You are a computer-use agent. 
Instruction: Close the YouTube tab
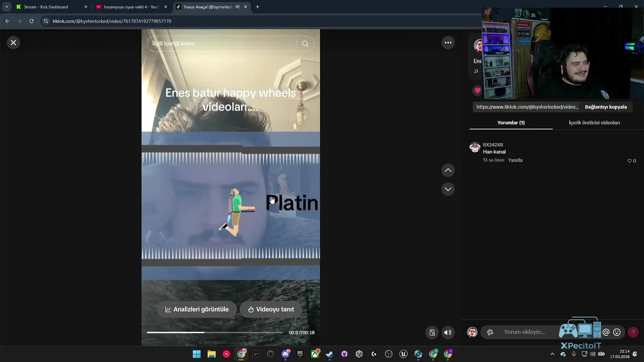point(166,7)
